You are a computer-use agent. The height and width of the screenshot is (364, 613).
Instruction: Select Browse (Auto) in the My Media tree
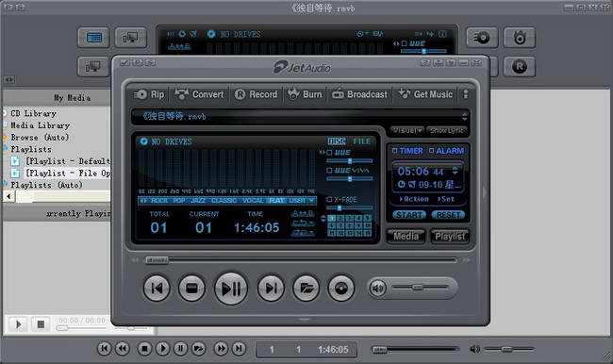coord(40,138)
